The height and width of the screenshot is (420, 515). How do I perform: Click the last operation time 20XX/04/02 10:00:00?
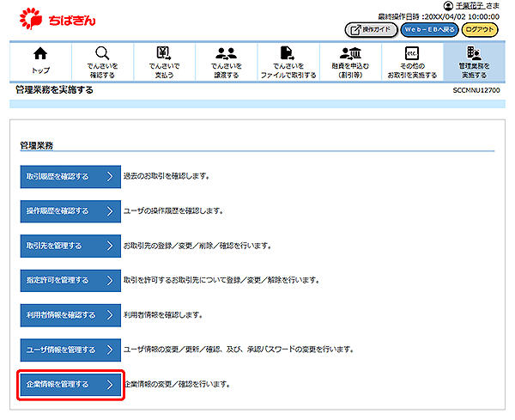(x=462, y=17)
